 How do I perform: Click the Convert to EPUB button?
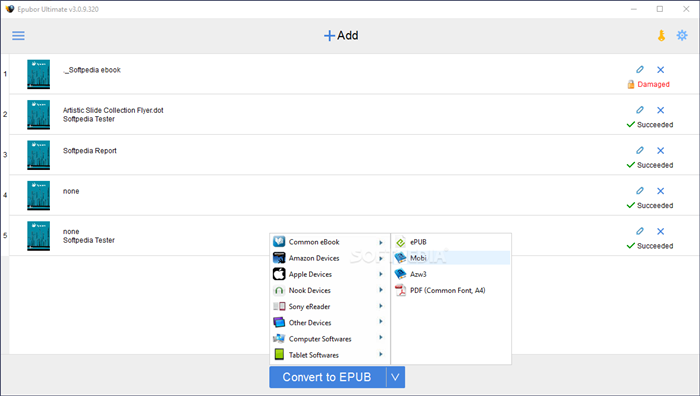click(x=327, y=377)
